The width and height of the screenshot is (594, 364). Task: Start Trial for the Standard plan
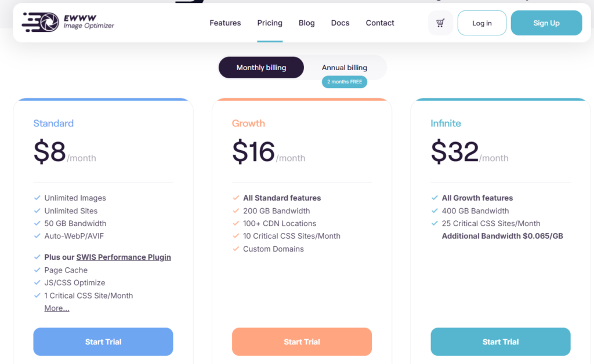(x=103, y=342)
